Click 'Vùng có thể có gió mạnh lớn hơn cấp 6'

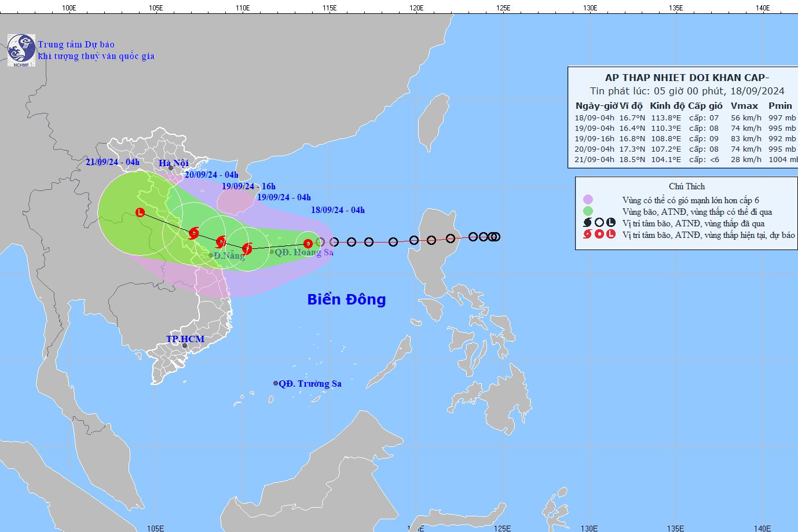click(x=690, y=200)
